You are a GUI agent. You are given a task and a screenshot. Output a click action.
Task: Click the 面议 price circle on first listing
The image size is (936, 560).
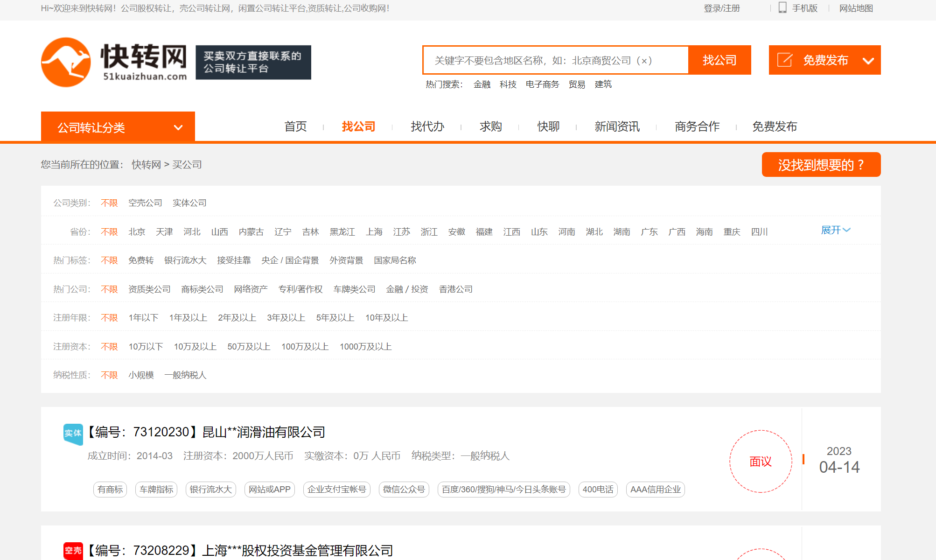pyautogui.click(x=761, y=461)
